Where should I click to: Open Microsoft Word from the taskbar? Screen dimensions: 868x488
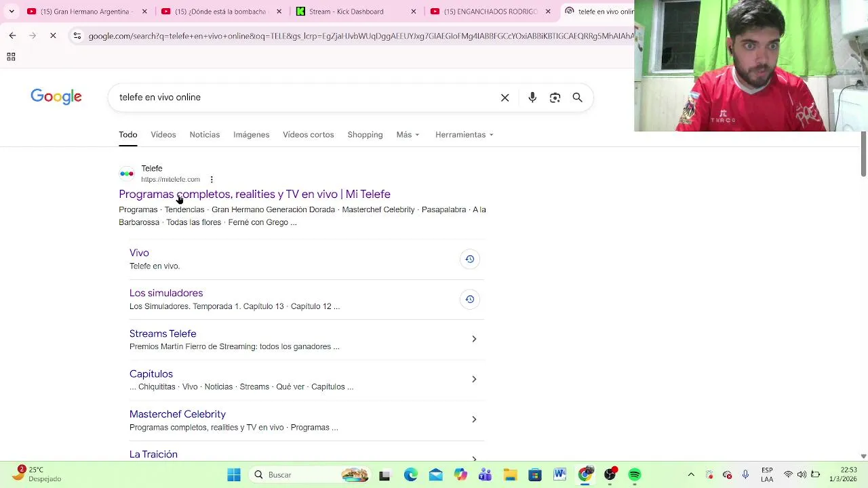[x=559, y=475]
